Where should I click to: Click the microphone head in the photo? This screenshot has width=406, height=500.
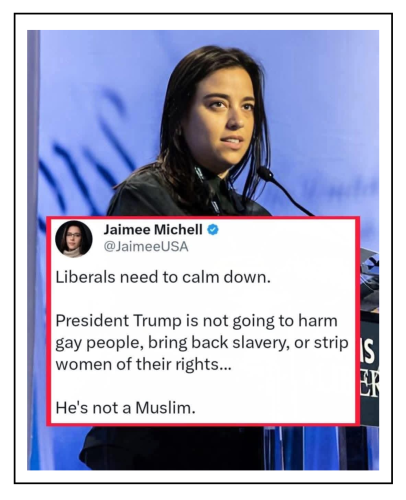coord(265,173)
